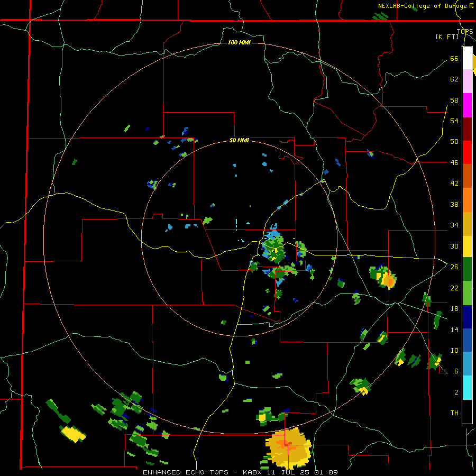The width and height of the screenshot is (476, 476).
Task: Select the dark green legend band
Action: [467, 269]
